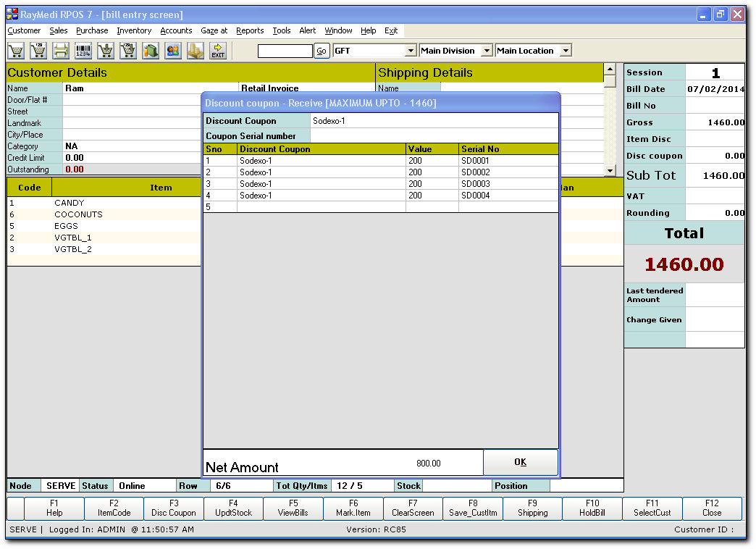
Task: Open the Inventory menu
Action: (134, 30)
